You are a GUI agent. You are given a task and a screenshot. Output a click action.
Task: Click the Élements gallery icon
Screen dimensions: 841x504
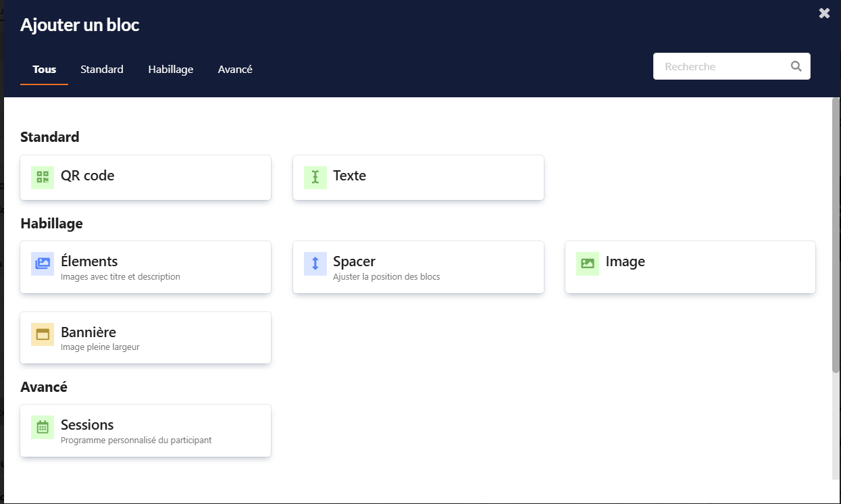pyautogui.click(x=43, y=263)
